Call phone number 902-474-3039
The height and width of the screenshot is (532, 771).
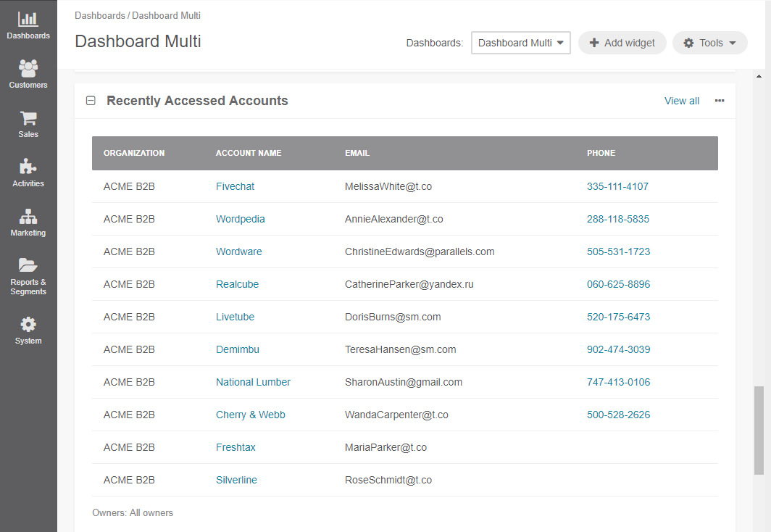[x=618, y=349]
